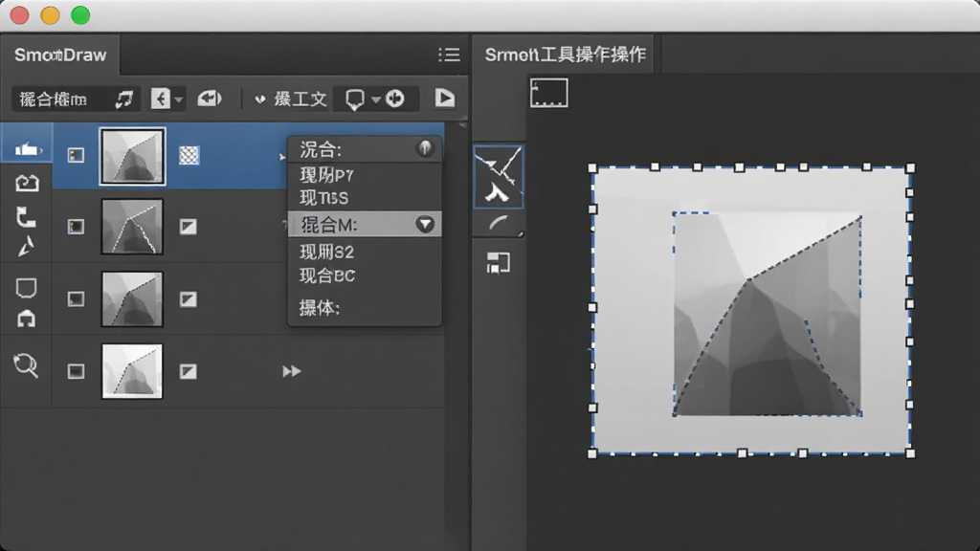Select the arrowhead pointer icon in right toolbar

(497, 193)
